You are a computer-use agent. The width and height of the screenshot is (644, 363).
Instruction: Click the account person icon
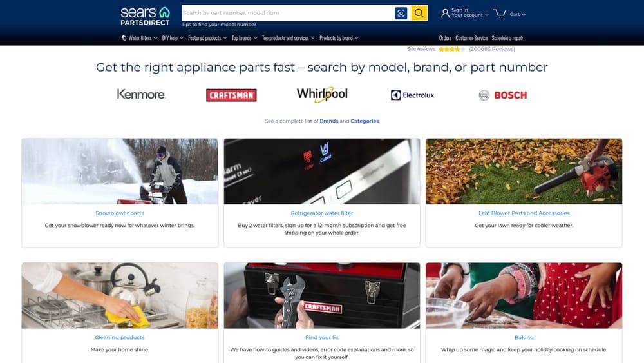click(x=445, y=13)
